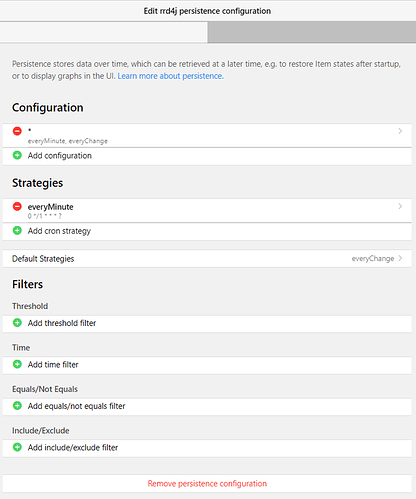Screen dimensions: 416x499
Task: Choose Add cron strategy text
Action: coord(59,231)
